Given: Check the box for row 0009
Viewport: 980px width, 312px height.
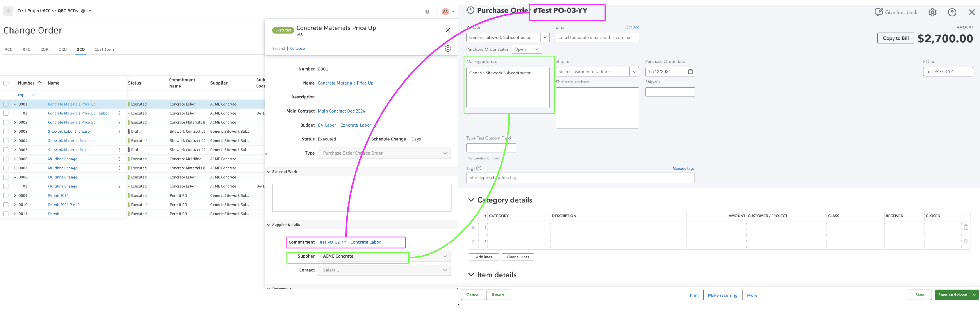Looking at the screenshot, I should click(6, 195).
